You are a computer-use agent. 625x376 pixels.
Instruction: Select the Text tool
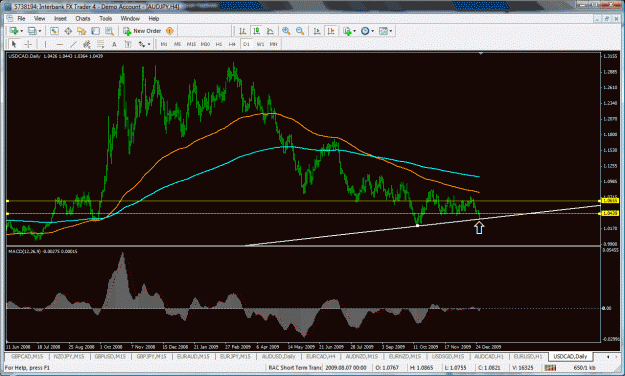point(114,44)
